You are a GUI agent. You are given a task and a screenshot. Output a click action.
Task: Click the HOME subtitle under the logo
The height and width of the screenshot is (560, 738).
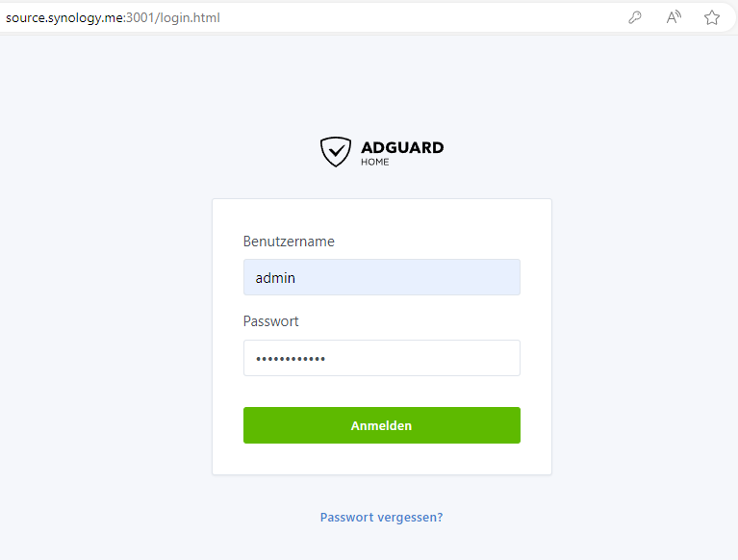click(x=375, y=162)
